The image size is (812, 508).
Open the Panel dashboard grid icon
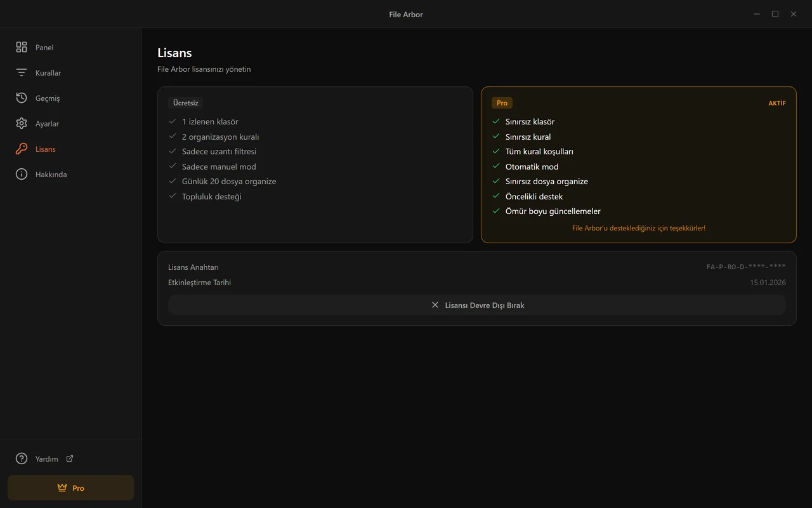[22, 47]
